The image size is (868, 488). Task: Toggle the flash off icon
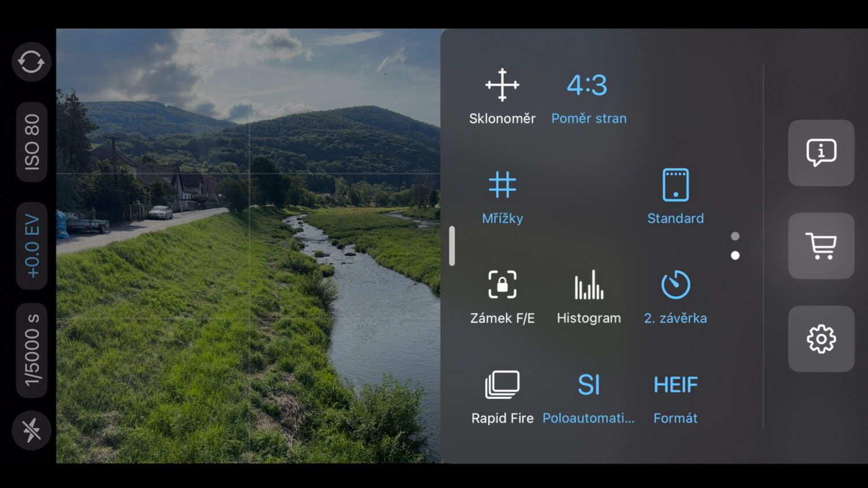pyautogui.click(x=31, y=430)
